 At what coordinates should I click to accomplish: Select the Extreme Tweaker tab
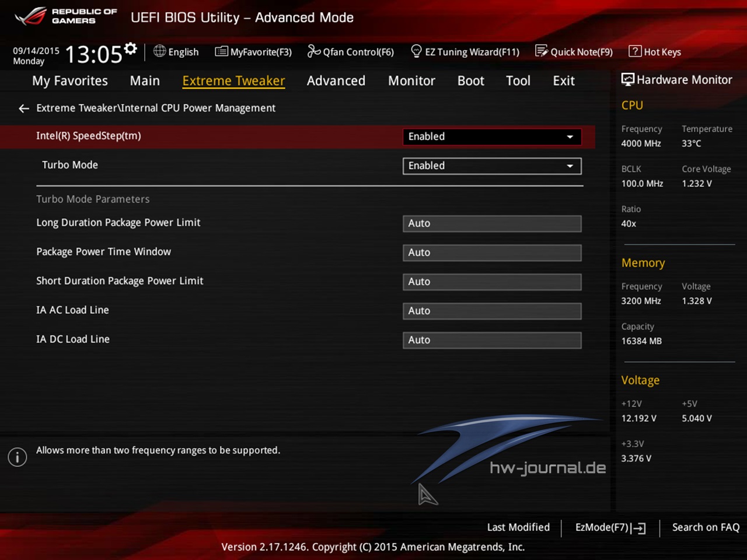click(x=233, y=81)
